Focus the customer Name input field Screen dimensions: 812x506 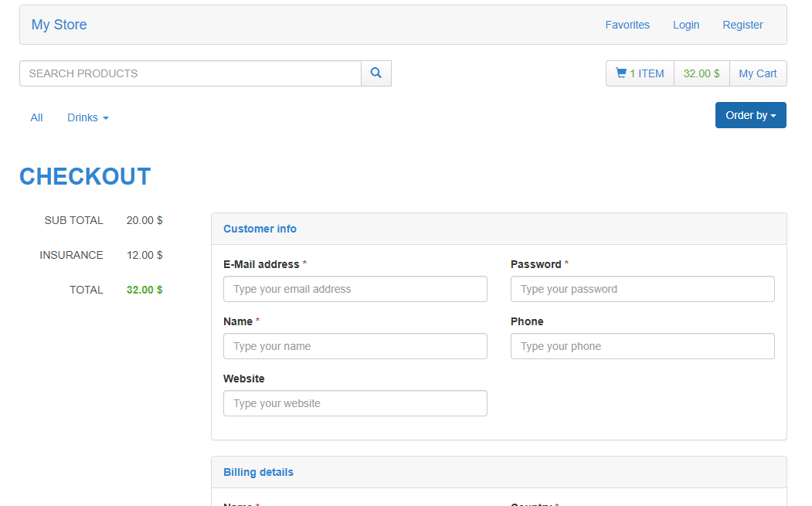coord(355,346)
